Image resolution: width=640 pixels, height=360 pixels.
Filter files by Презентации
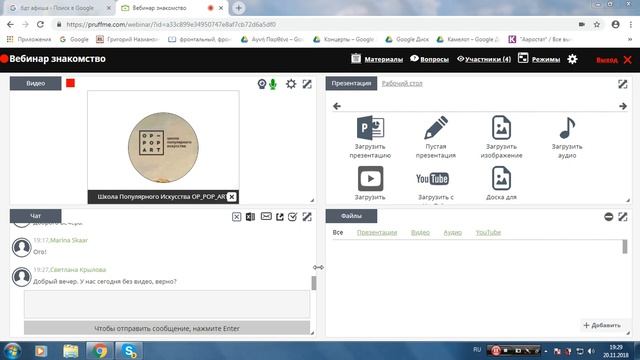377,232
